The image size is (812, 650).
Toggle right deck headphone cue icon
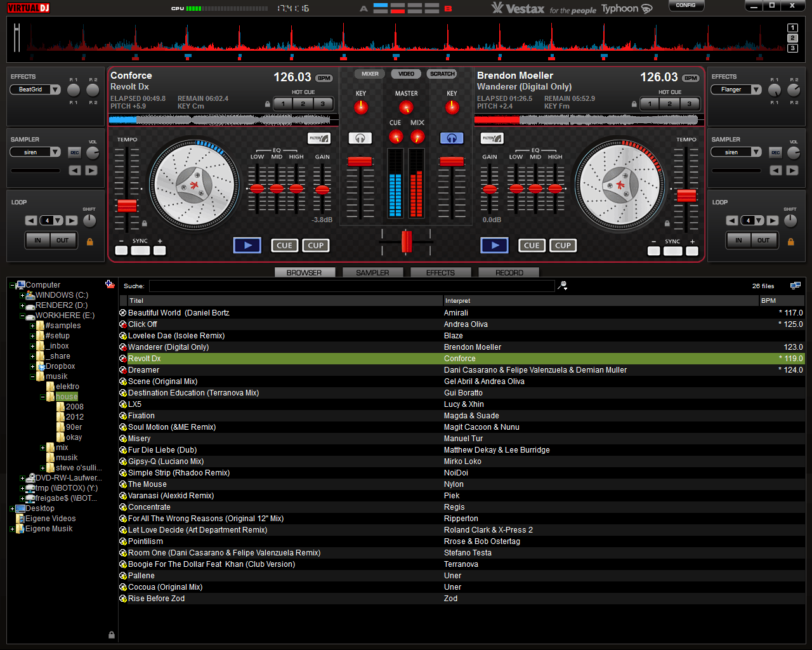452,138
